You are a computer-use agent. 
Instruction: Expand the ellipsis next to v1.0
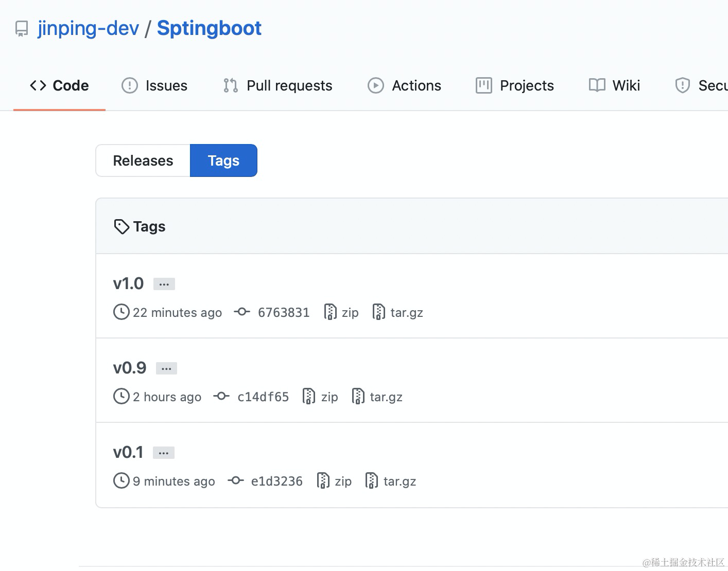tap(164, 284)
